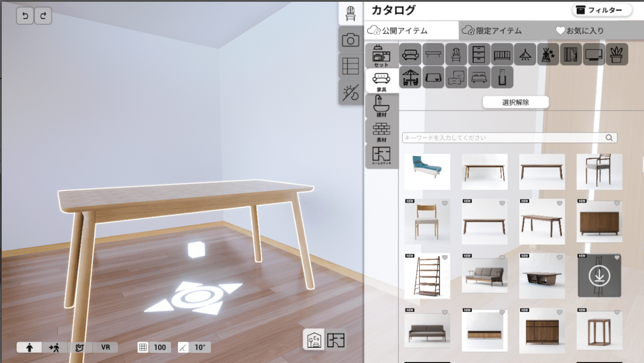The height and width of the screenshot is (363, 644).
Task: Filter by cushion subcategory icon
Action: click(456, 78)
